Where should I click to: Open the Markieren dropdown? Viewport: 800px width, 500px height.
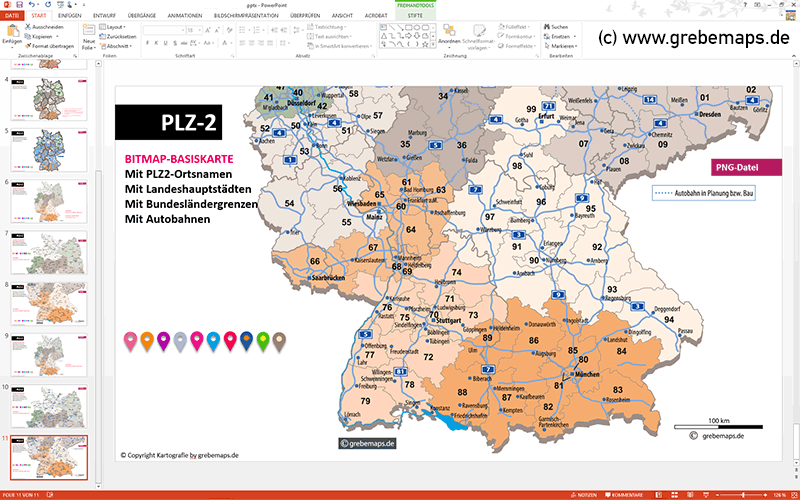pyautogui.click(x=562, y=46)
